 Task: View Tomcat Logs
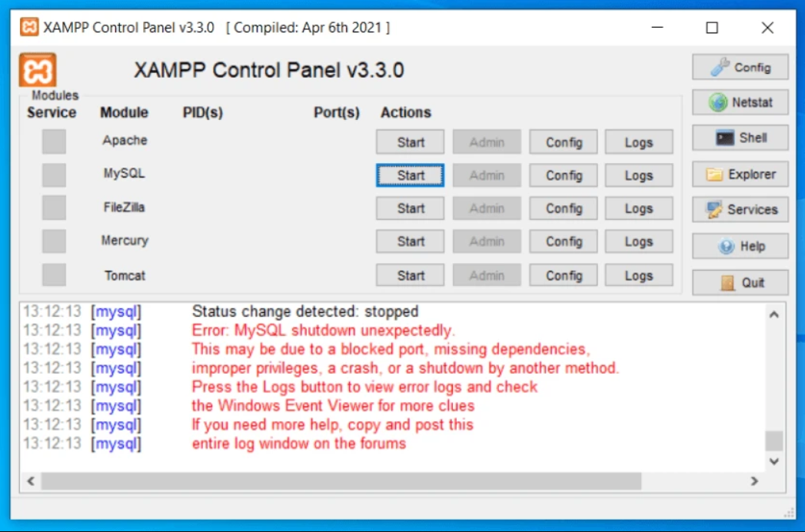(639, 275)
